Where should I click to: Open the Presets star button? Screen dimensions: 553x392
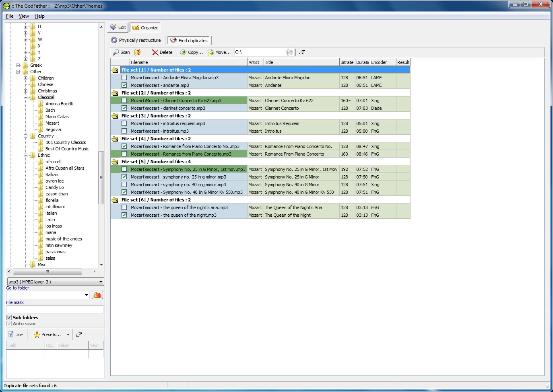[47, 335]
